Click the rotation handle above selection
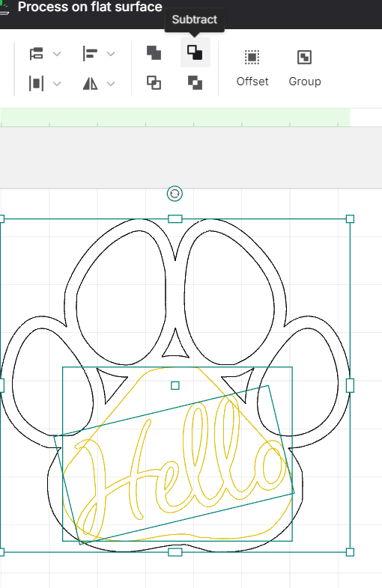 175,194
